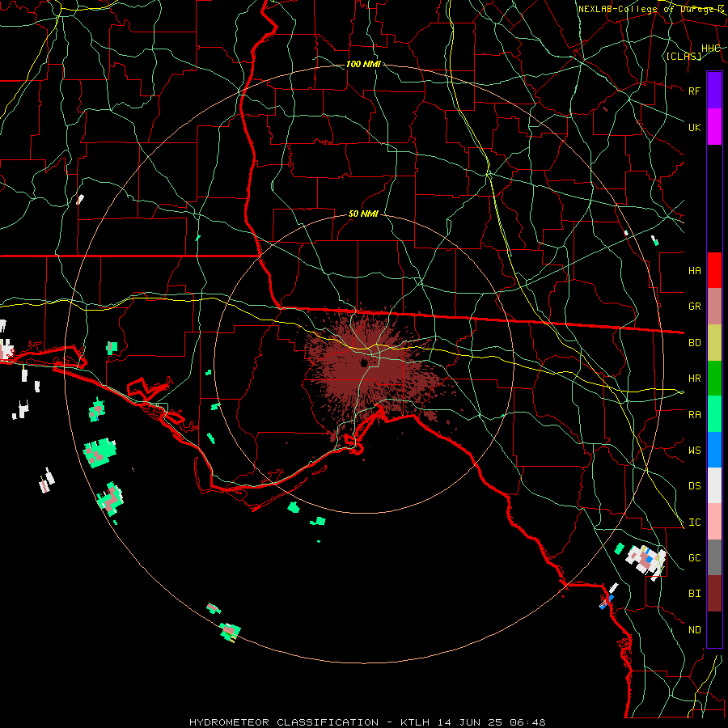
Task: Select the light pink IC legend swatch
Action: point(714,522)
